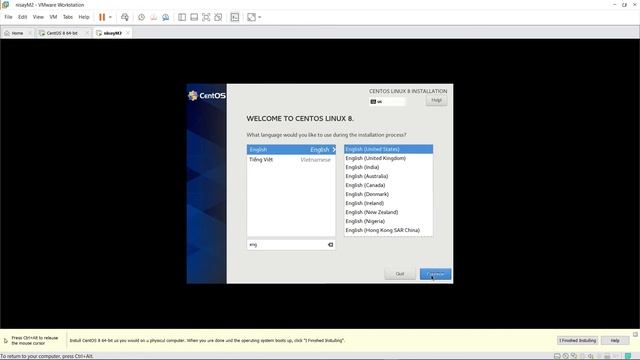The image size is (640, 360).
Task: Choose English (Denmark) locale
Action: pos(388,194)
